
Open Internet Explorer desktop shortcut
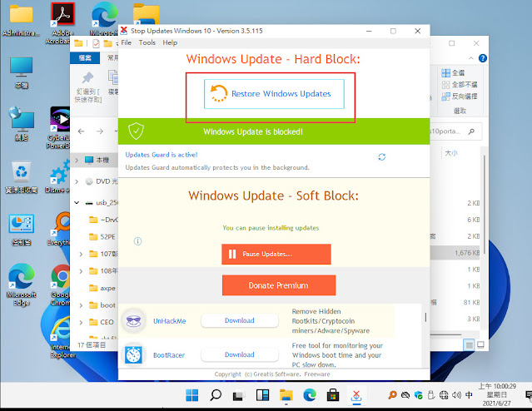pyautogui.click(x=62, y=337)
